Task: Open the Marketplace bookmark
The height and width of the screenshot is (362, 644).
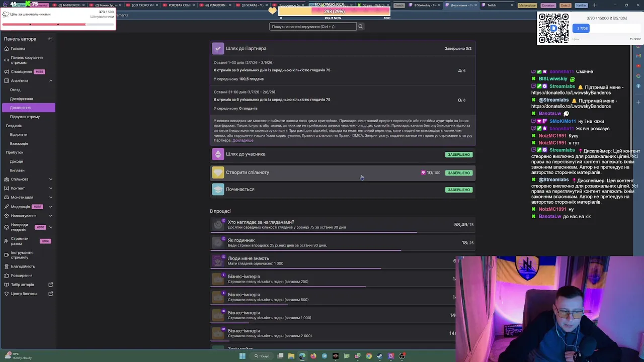Action: (x=527, y=5)
